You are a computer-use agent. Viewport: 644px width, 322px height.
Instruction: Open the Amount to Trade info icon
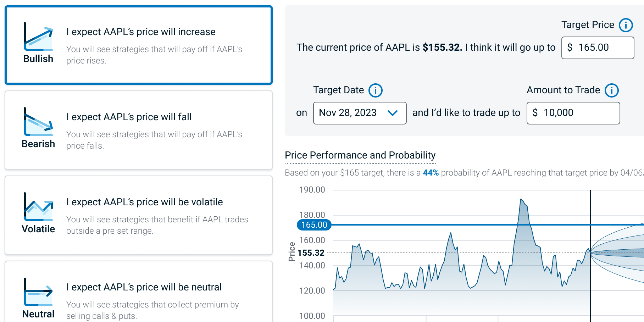point(611,90)
